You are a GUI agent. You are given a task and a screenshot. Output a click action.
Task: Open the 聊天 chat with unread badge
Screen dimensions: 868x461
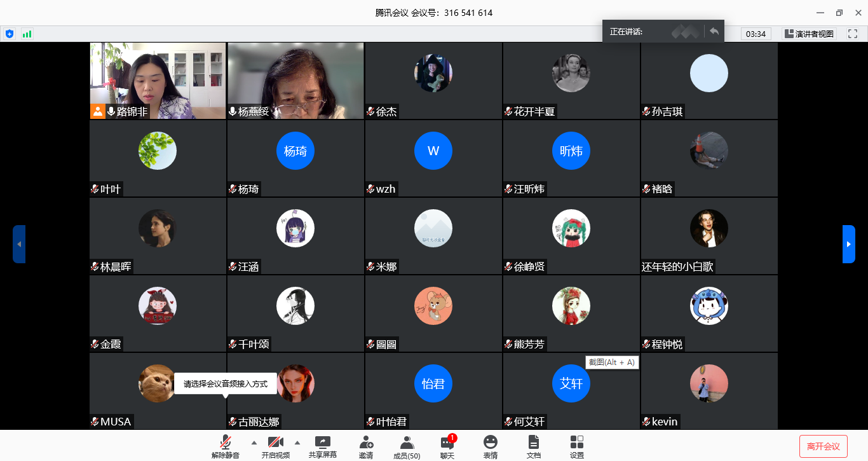click(447, 446)
